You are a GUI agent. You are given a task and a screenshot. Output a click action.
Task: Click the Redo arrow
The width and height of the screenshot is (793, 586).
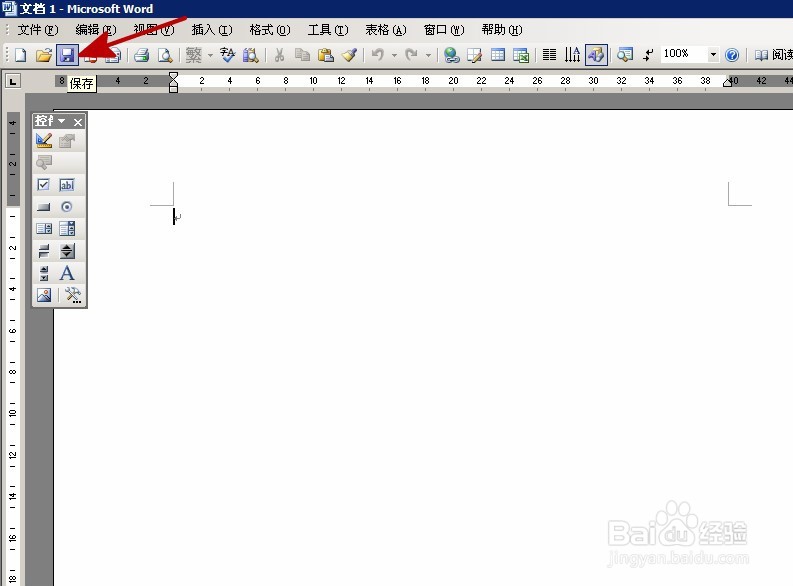point(412,55)
